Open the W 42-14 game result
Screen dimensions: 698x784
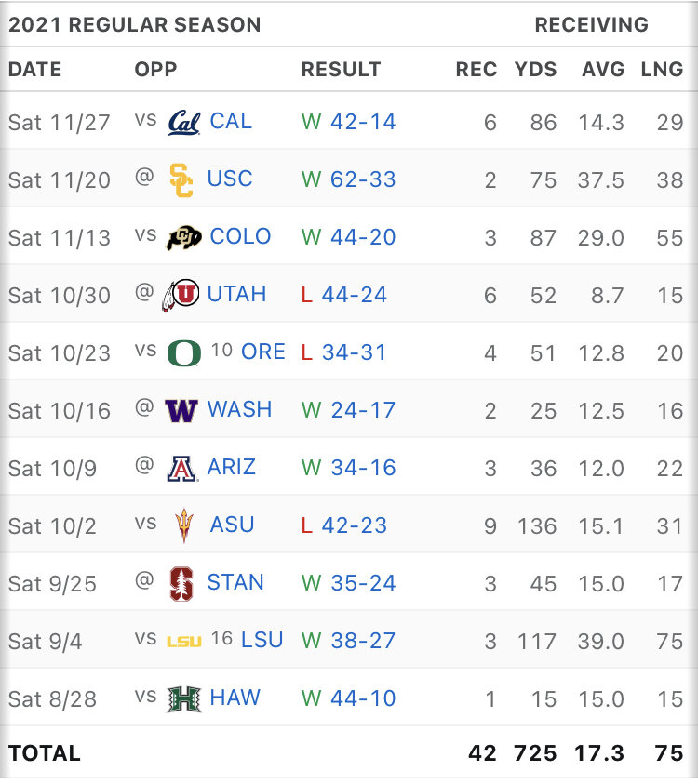tap(349, 122)
